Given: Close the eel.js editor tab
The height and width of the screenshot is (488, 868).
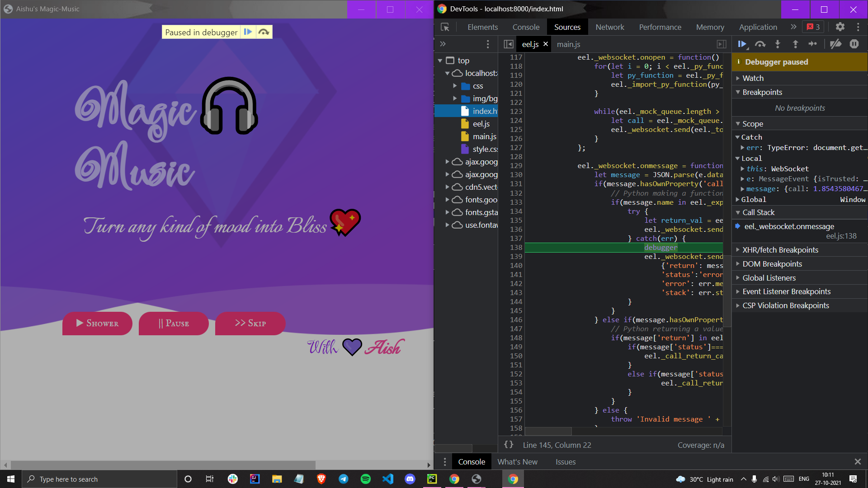Looking at the screenshot, I should 546,44.
